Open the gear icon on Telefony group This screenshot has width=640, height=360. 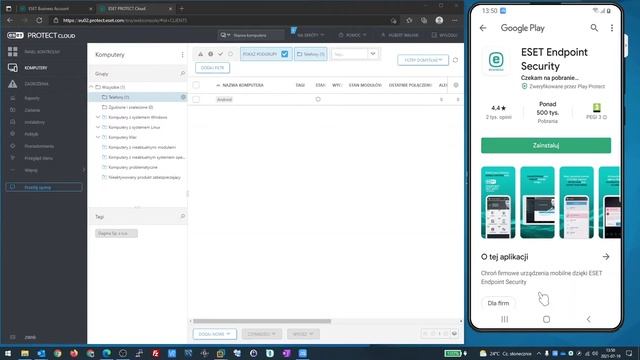183,97
